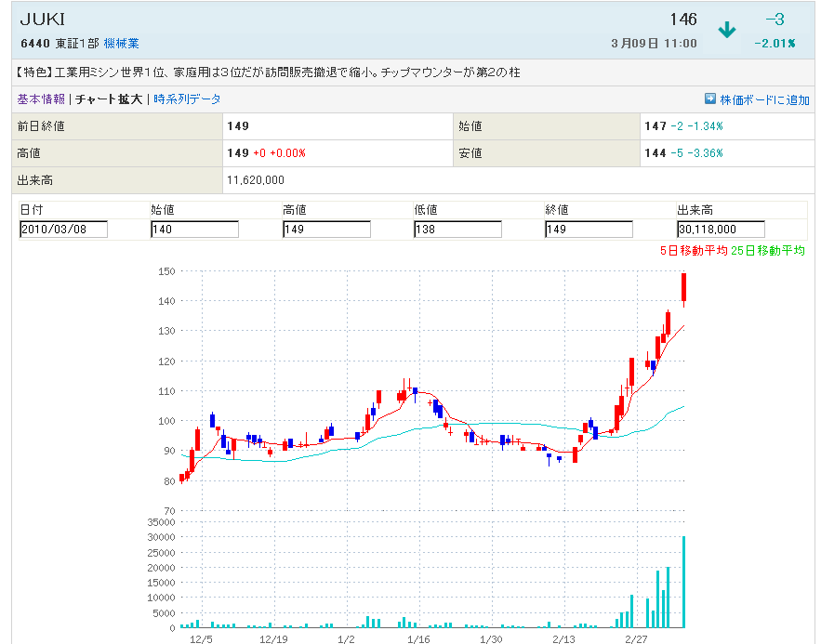Click the green 25日移動平均 legend label
Screen dimensions: 821x644
click(768, 250)
